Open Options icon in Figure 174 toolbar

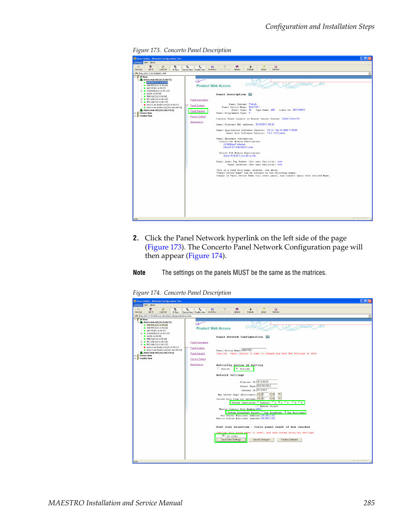237,310
